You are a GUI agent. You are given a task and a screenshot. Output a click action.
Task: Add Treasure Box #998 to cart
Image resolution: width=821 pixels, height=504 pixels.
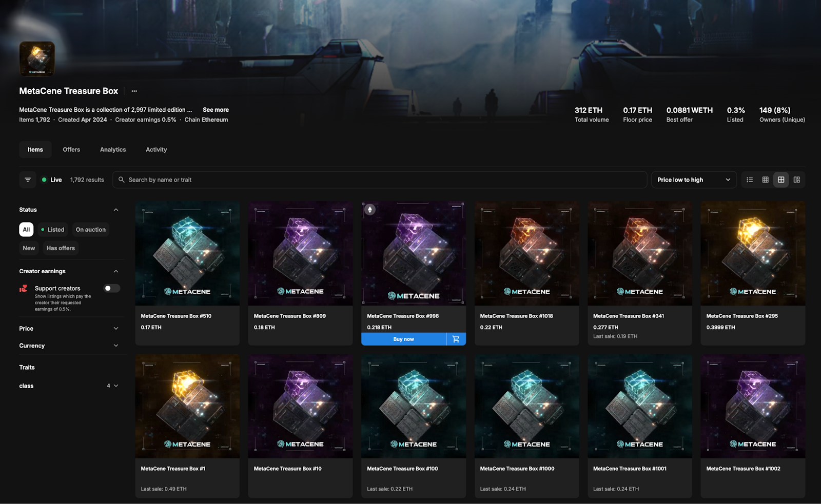(456, 339)
